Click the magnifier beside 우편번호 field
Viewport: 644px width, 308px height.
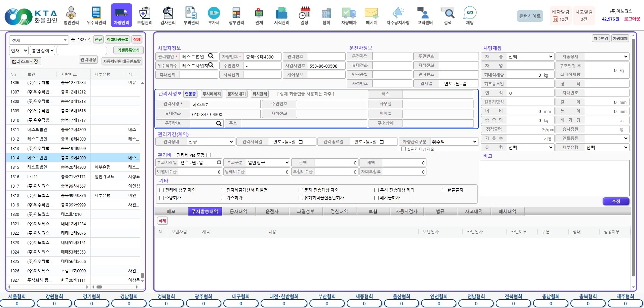click(219, 123)
